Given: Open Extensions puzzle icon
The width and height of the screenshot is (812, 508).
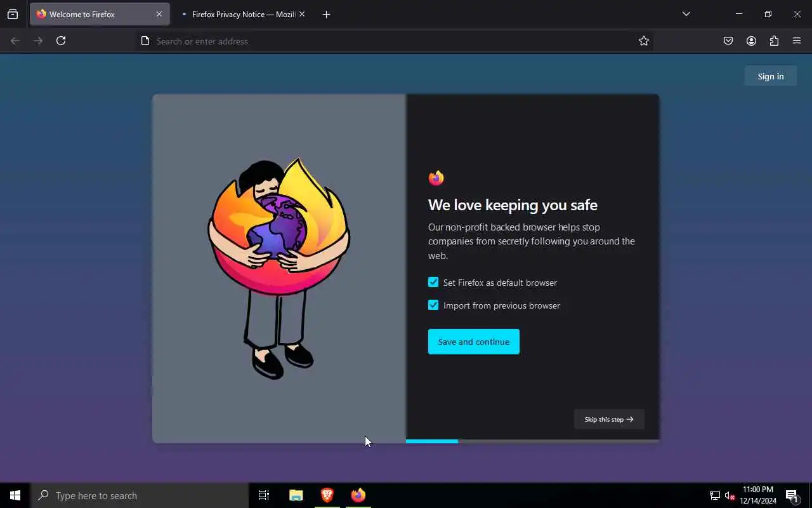Looking at the screenshot, I should [x=774, y=41].
